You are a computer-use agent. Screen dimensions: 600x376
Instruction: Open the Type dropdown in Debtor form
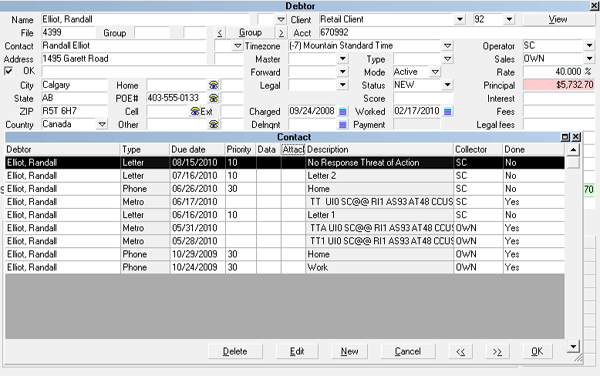pyautogui.click(x=447, y=59)
